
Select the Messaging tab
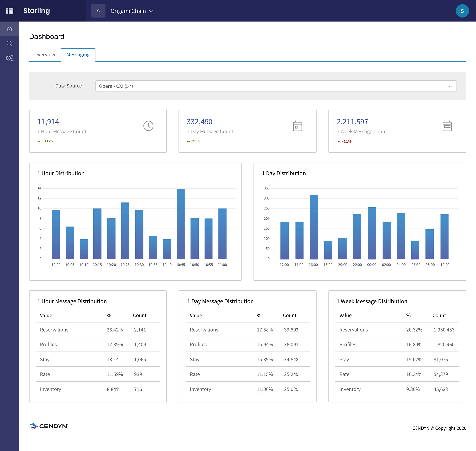click(78, 55)
